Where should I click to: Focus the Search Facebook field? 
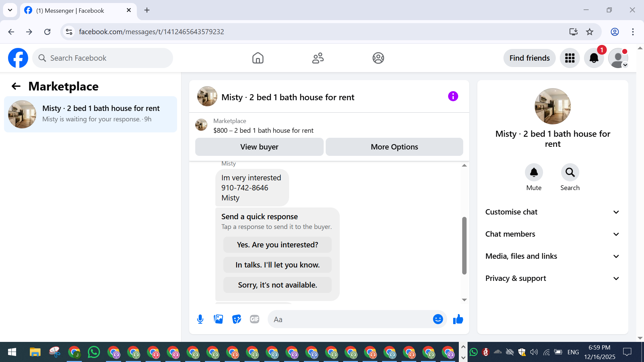tap(103, 58)
